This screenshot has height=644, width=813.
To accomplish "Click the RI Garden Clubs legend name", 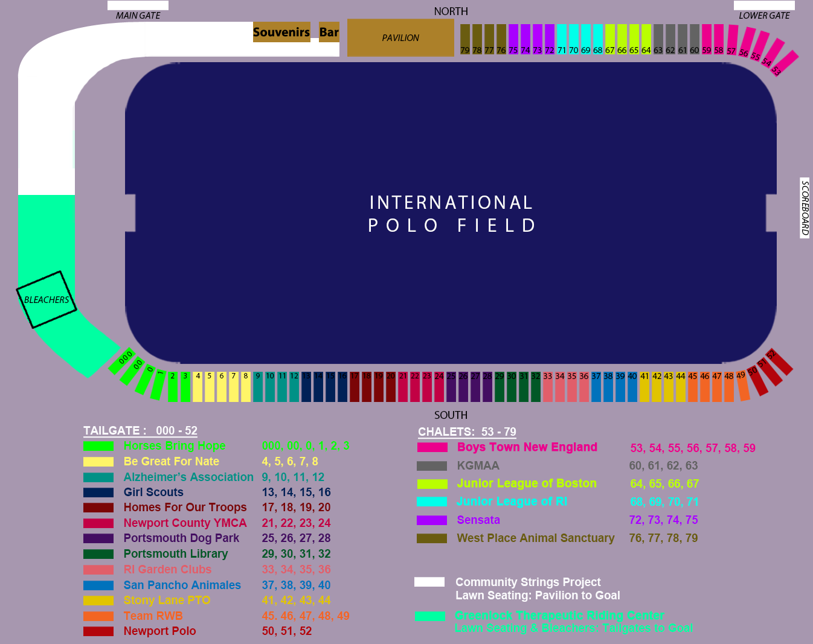I will tap(168, 570).
